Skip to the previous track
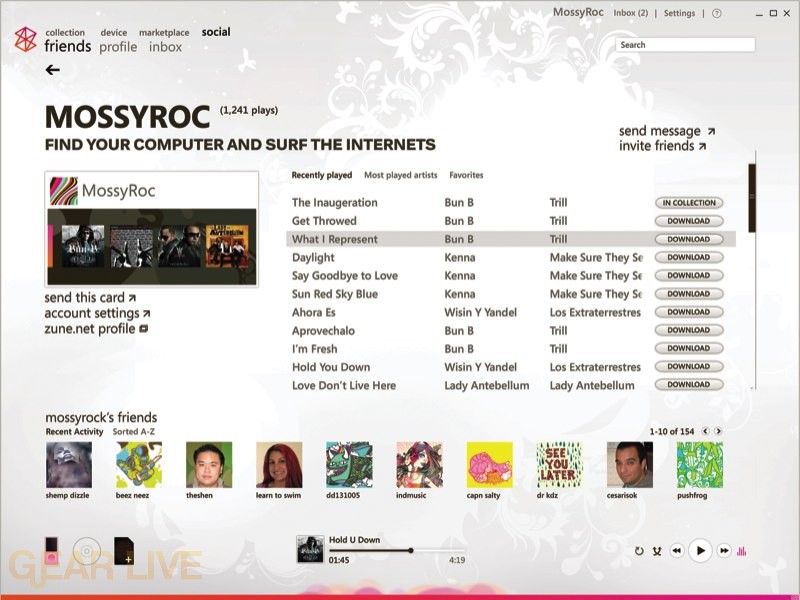The width and height of the screenshot is (800, 600). (677, 551)
